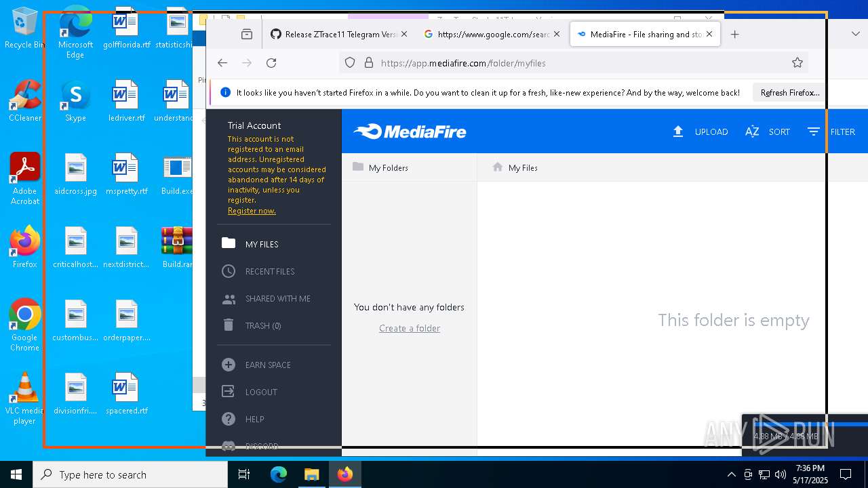Click the MediaFire URL address bar
Screen dimensions: 868x488
[573, 63]
